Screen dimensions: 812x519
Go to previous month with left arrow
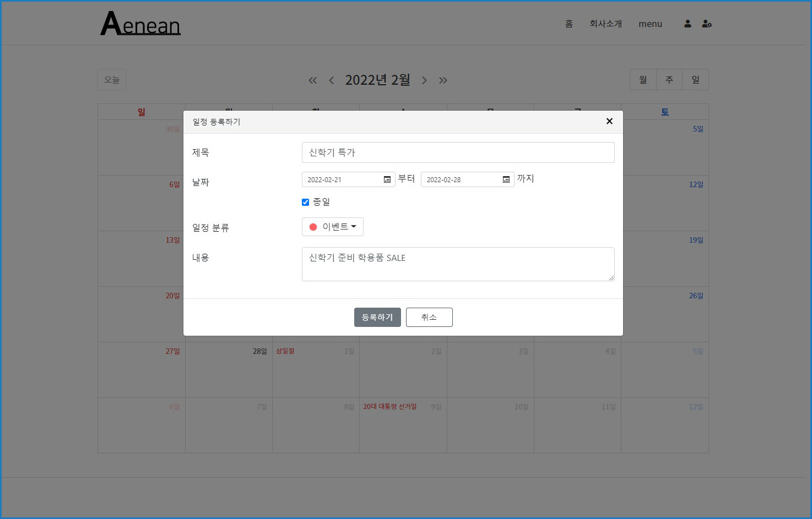(331, 80)
